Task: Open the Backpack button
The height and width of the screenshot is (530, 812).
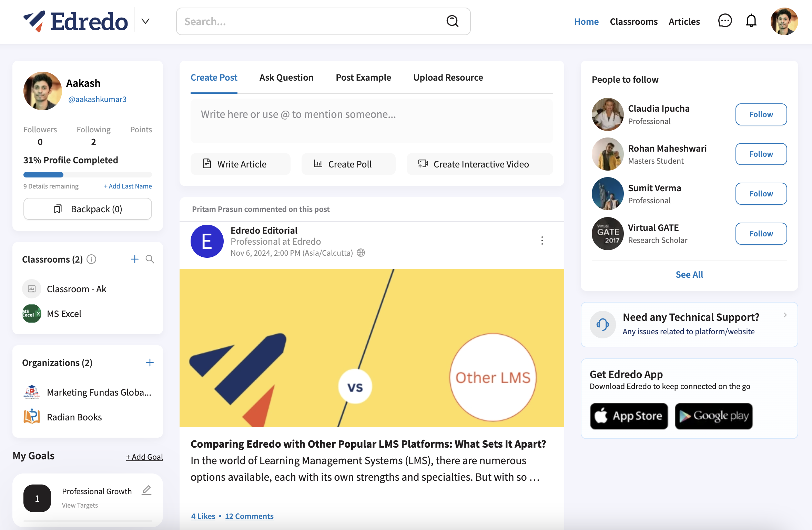Action: click(88, 209)
